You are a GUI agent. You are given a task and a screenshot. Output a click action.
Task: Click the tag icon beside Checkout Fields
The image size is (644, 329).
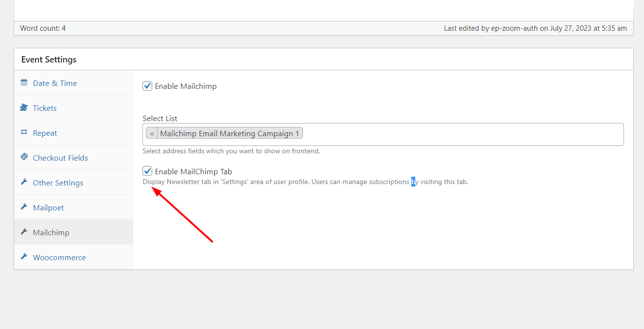[24, 157]
